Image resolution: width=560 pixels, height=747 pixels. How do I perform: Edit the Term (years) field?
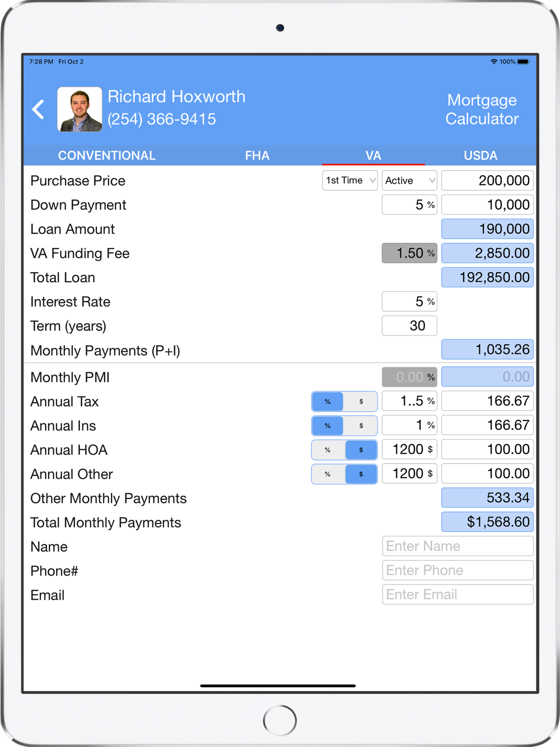(409, 325)
